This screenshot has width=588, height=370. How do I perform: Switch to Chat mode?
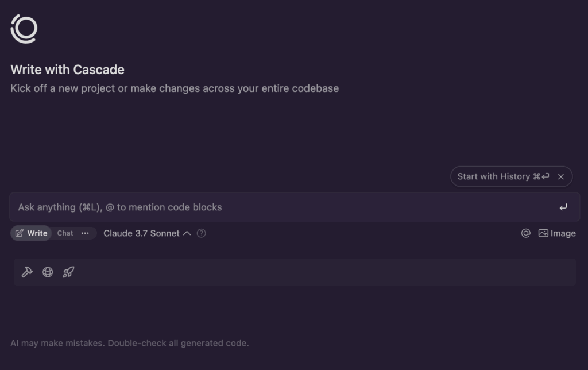65,233
